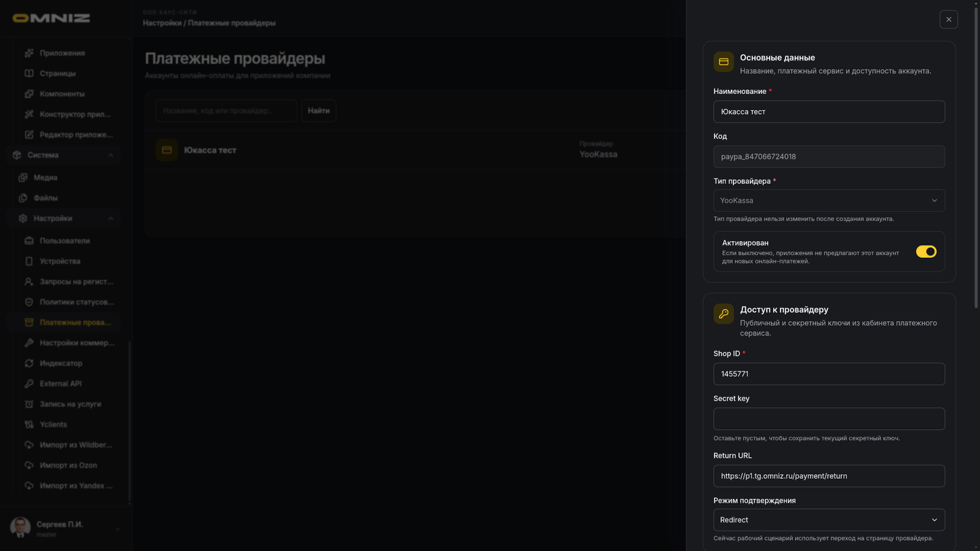980x551 pixels.
Task: Click the key icon beside Доступ к провайдеру
Action: [723, 314]
